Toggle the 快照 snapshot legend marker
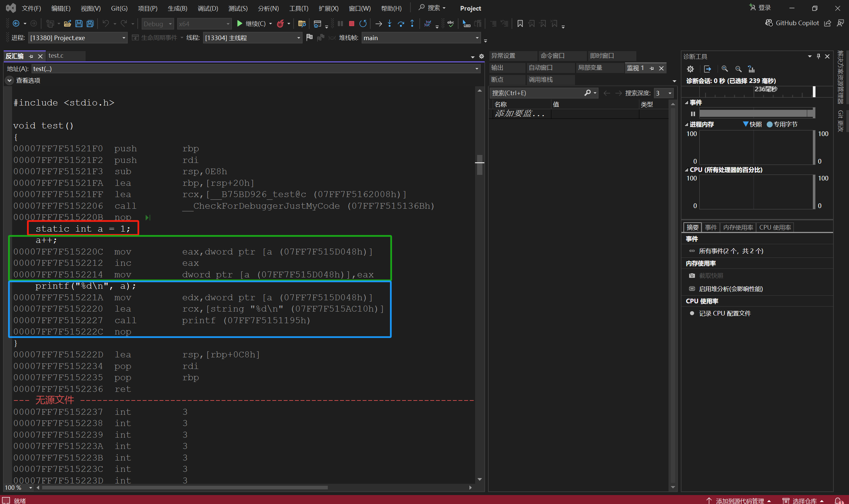The height and width of the screenshot is (504, 849). pos(745,124)
